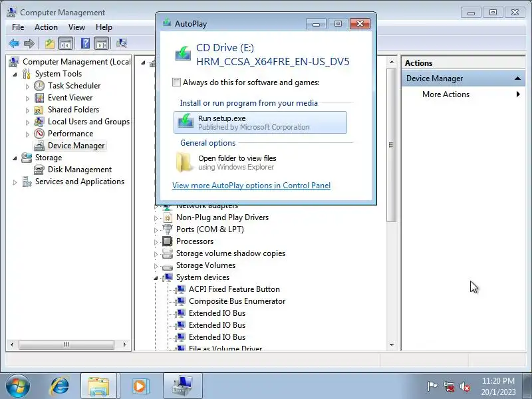
Task: Click the Shared Folders icon
Action: coord(39,110)
